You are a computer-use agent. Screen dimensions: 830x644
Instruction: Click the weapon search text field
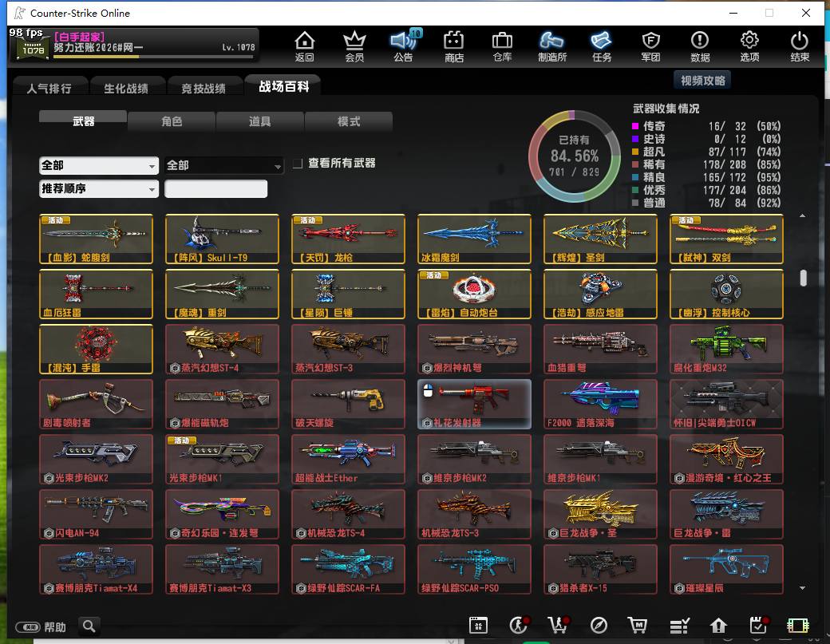[216, 189]
